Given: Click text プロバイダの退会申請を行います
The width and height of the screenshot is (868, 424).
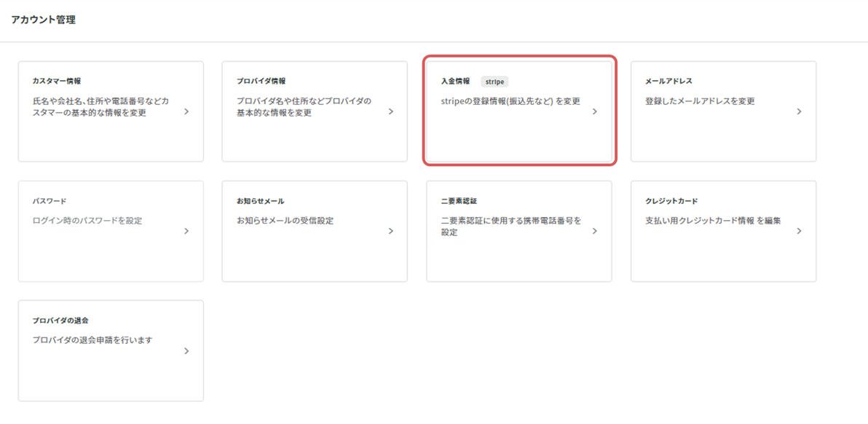Looking at the screenshot, I should [x=92, y=340].
